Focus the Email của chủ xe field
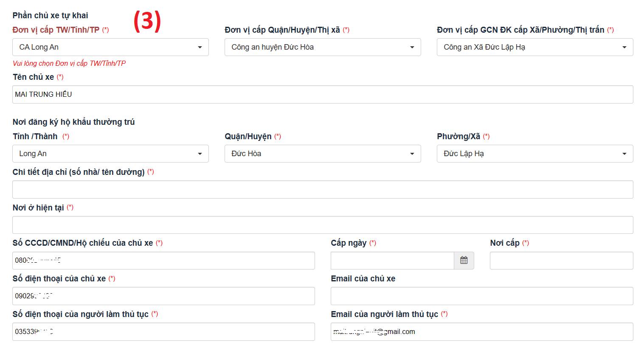The image size is (644, 348). tap(482, 296)
